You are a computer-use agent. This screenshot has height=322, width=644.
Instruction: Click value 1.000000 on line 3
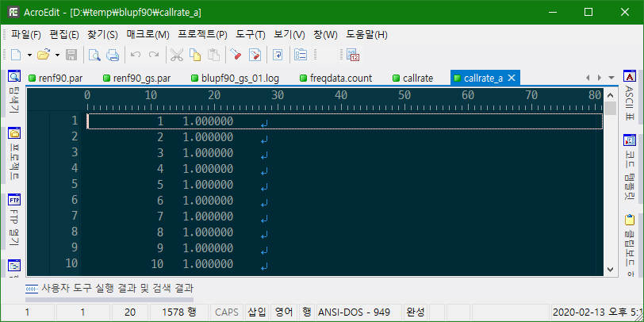click(x=208, y=153)
